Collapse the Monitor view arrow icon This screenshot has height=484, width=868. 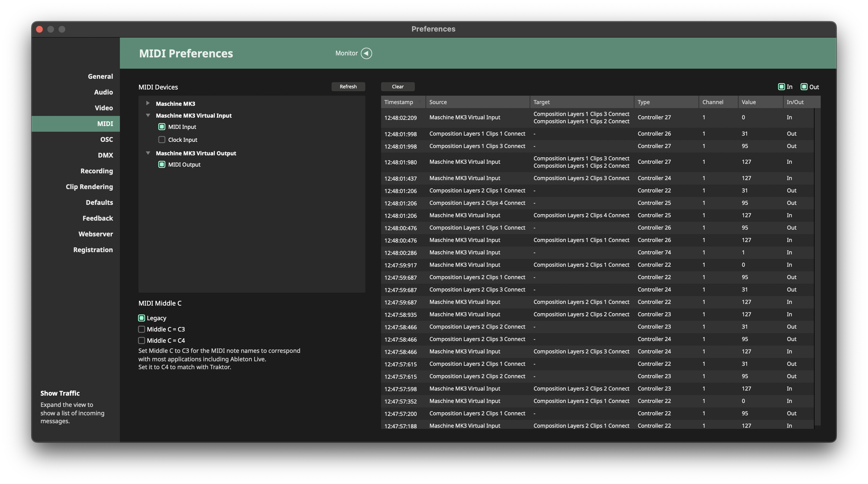[366, 53]
